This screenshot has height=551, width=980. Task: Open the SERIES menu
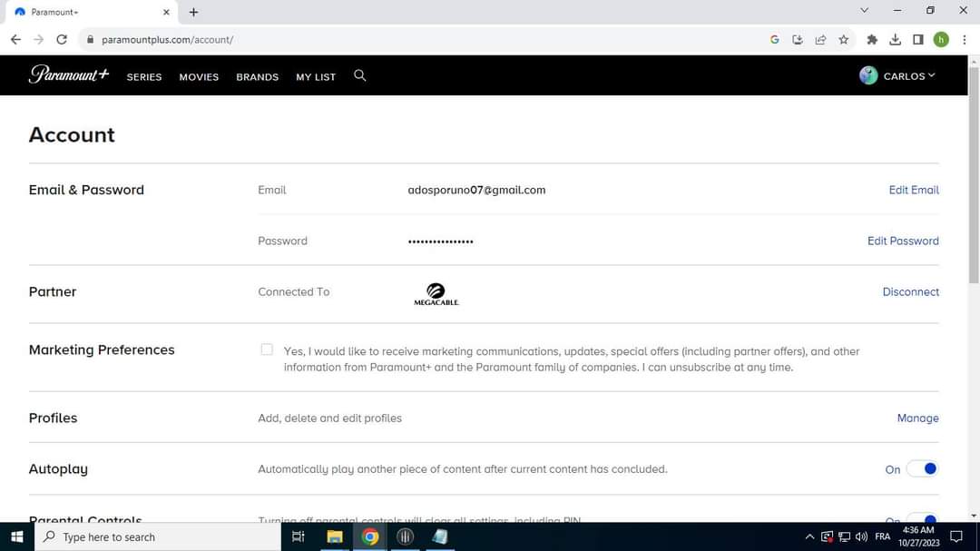[143, 77]
